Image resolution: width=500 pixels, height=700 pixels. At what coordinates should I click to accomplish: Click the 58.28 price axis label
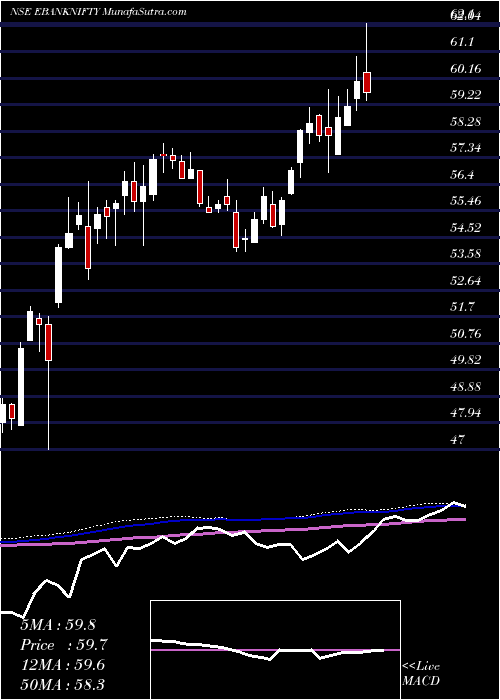[x=465, y=121]
